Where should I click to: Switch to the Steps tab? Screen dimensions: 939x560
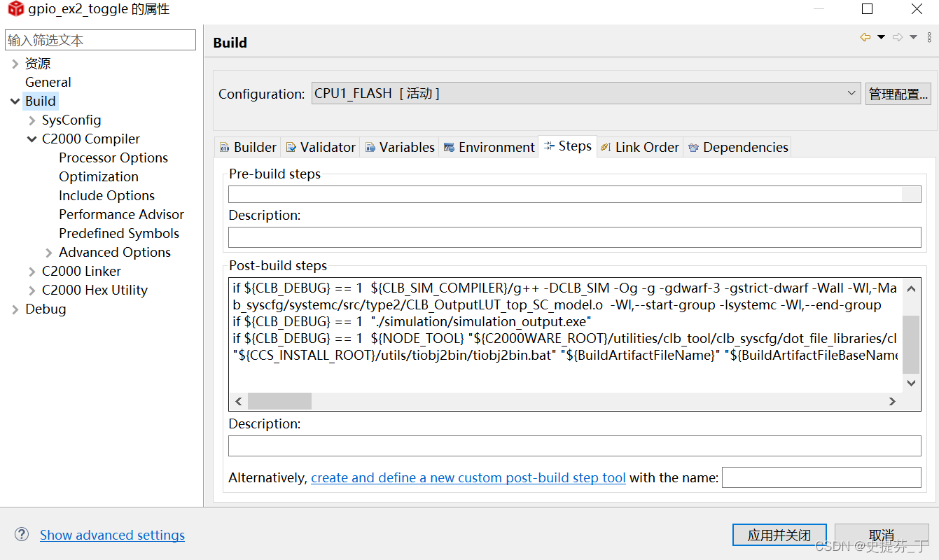click(x=568, y=146)
